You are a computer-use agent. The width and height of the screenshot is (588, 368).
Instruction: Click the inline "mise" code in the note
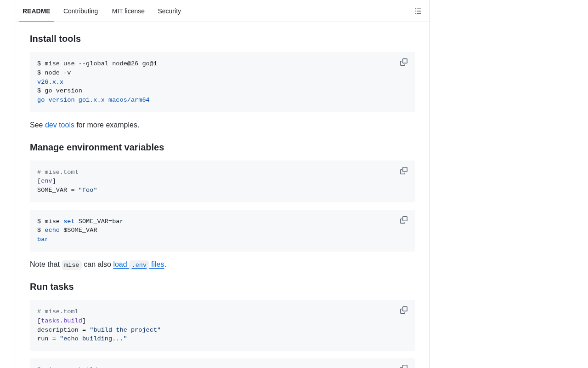click(72, 265)
